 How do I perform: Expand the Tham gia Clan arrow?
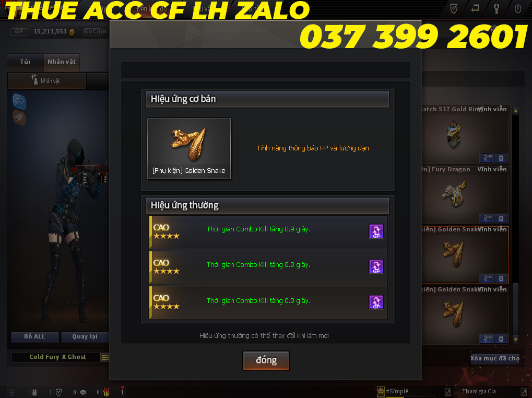point(524,392)
